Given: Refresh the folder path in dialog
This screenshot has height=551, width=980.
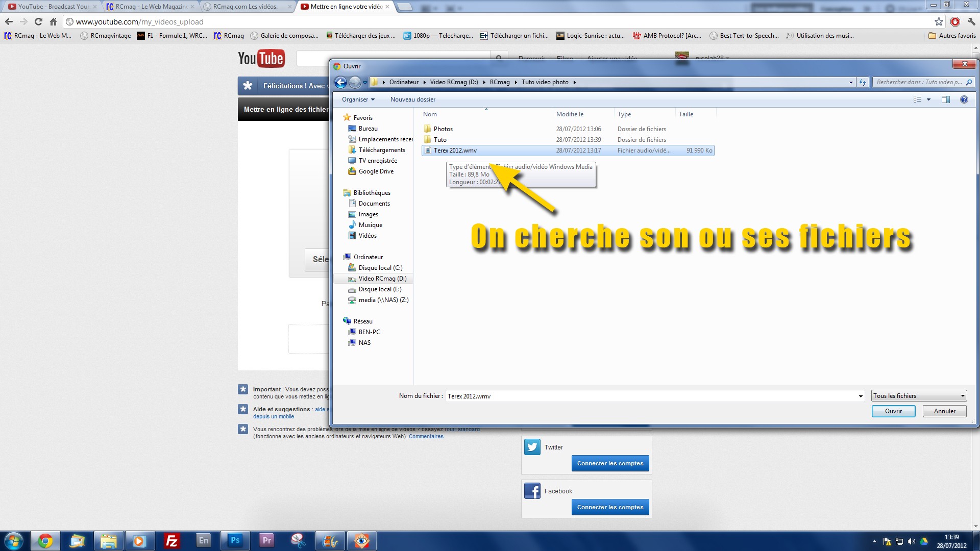Looking at the screenshot, I should pos(863,82).
